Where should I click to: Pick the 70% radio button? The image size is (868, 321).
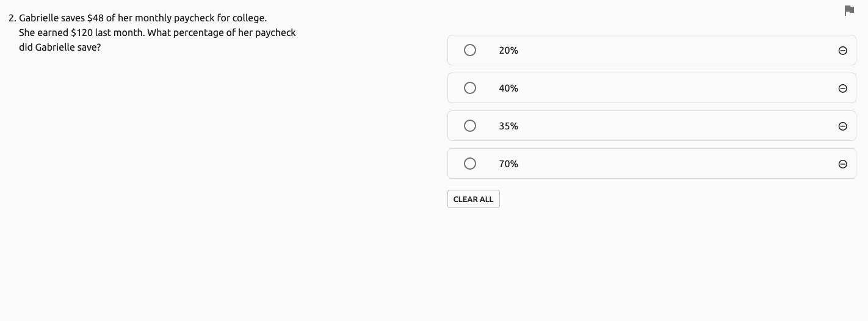[x=469, y=164]
